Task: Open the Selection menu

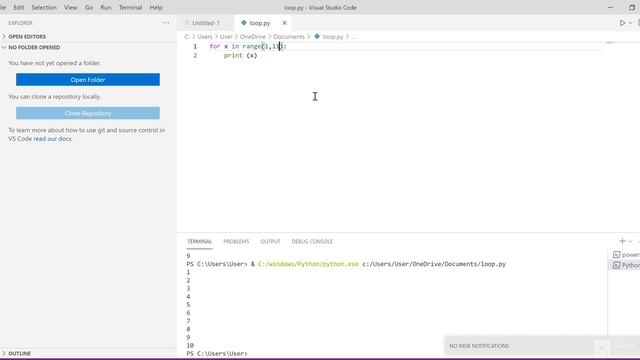Action: coord(44,7)
